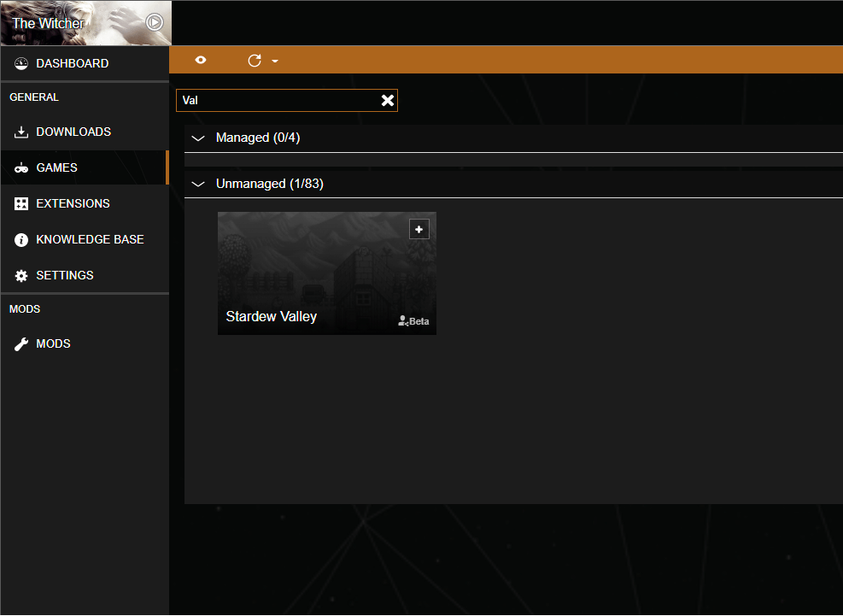Collapse the Managed games section
Image resolution: width=843 pixels, height=616 pixels.
tap(198, 138)
